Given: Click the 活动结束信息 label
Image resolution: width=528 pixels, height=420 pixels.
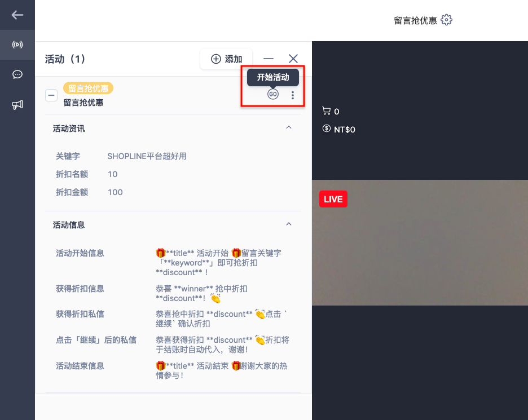Looking at the screenshot, I should pos(80,366).
